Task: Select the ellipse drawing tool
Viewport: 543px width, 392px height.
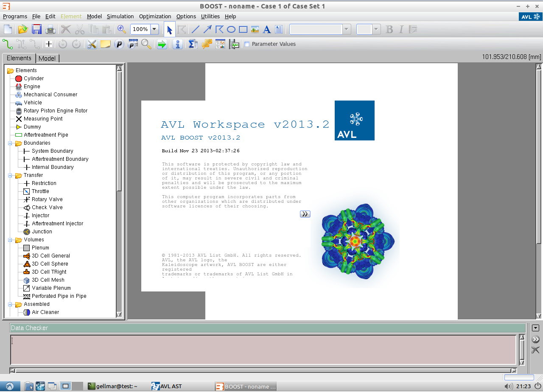Action: (x=231, y=29)
